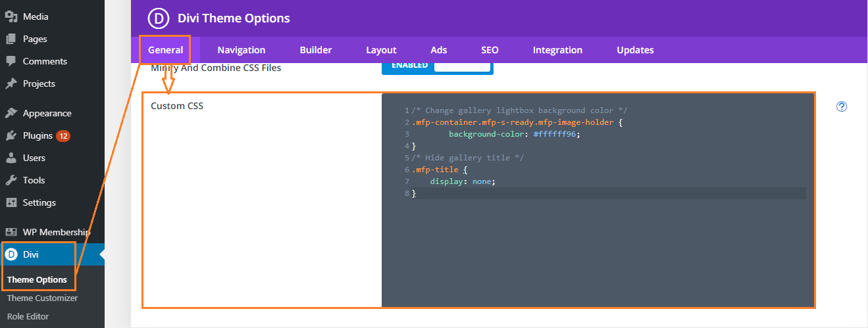Click the .mfp-title selector line in editor
This screenshot has width=868, height=328.
[440, 170]
